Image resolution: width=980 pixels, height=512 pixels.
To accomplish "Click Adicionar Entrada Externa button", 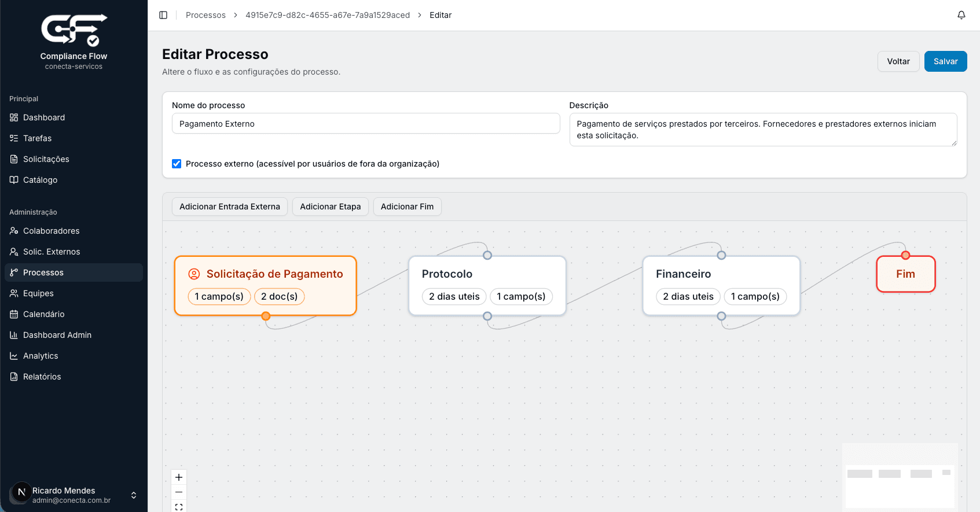I will [x=230, y=207].
